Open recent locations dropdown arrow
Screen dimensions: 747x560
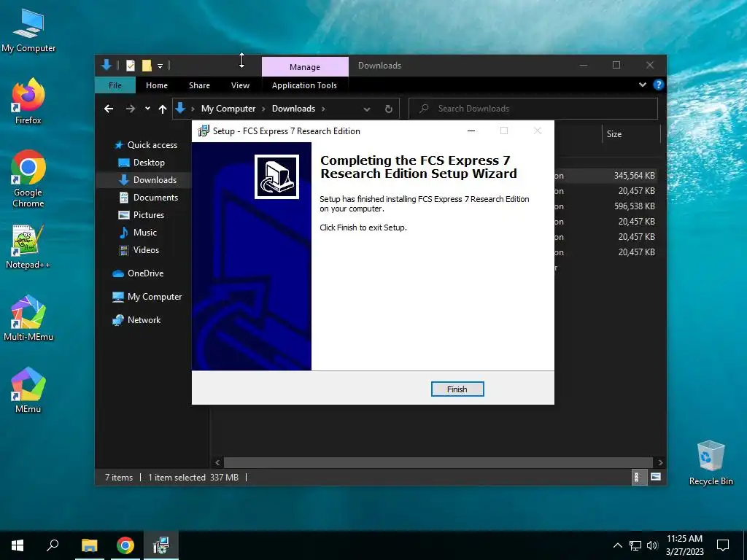tap(147, 109)
